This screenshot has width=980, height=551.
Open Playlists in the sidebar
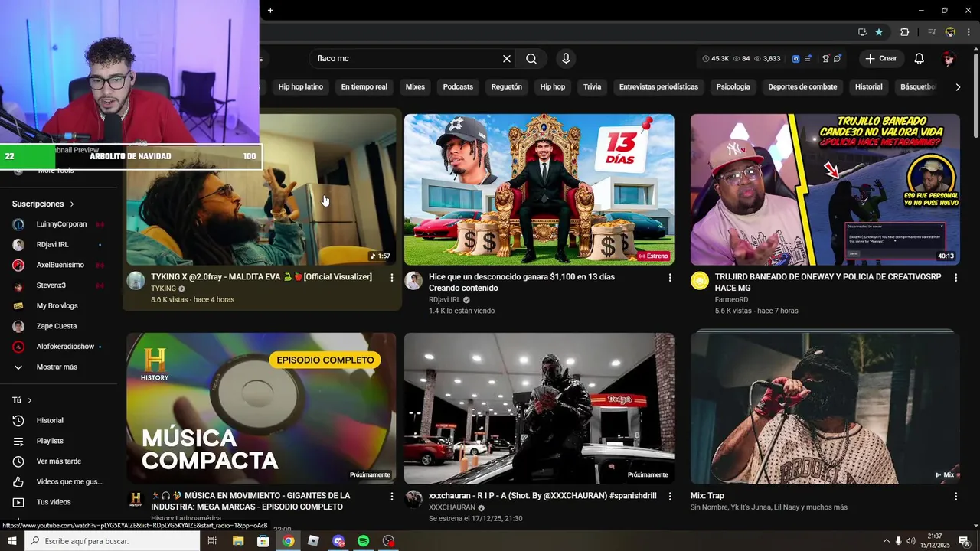click(59, 441)
